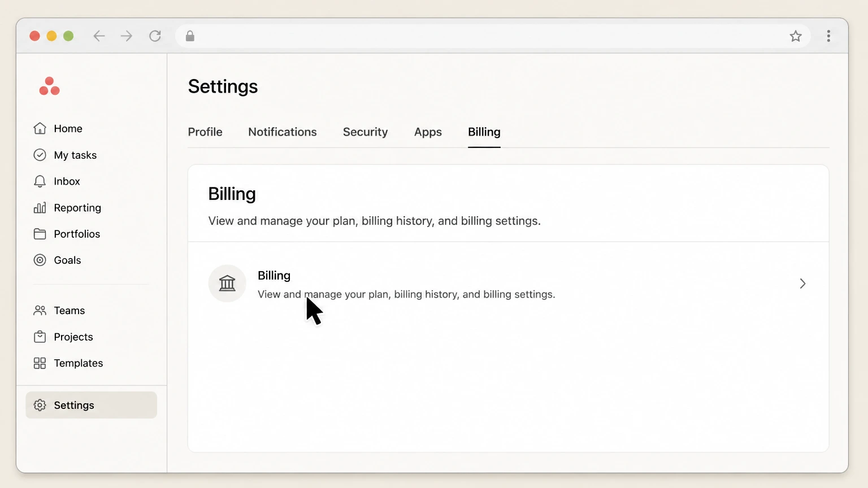Click the Portfolios folder icon
Image resolution: width=868 pixels, height=488 pixels.
(40, 234)
